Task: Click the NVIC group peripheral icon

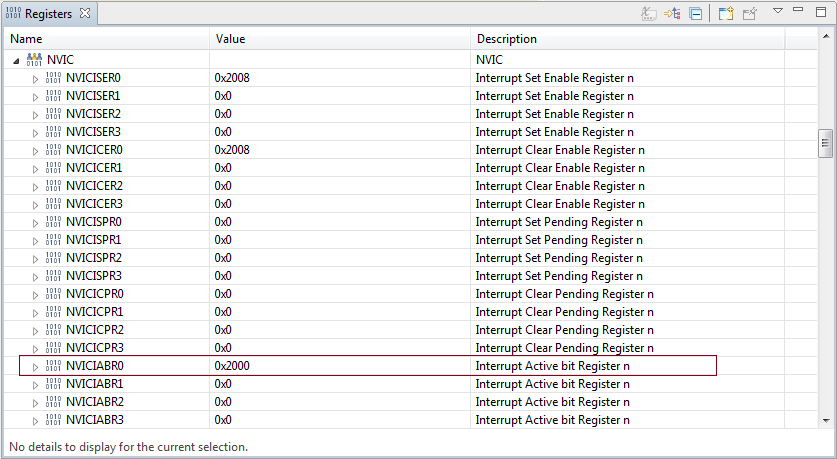Action: [x=34, y=60]
